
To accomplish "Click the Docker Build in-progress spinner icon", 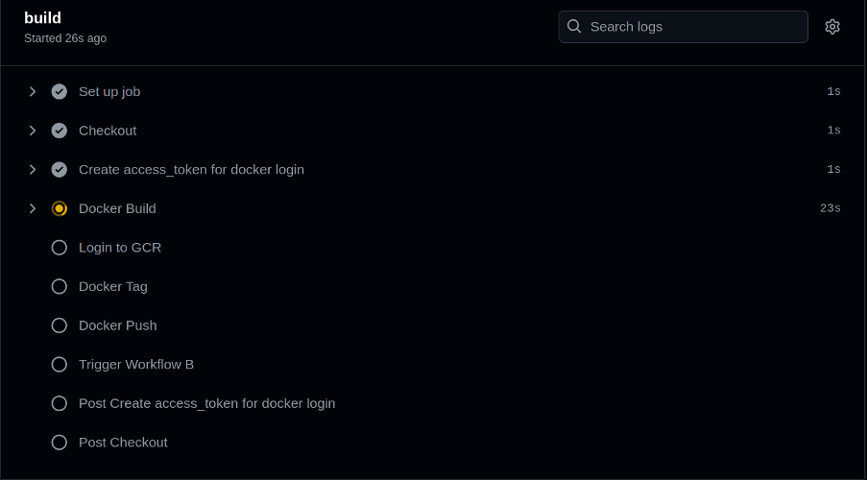I will (60, 208).
